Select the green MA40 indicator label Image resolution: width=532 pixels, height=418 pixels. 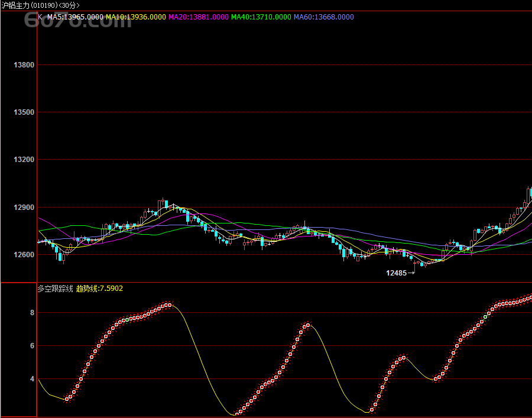[261, 17]
